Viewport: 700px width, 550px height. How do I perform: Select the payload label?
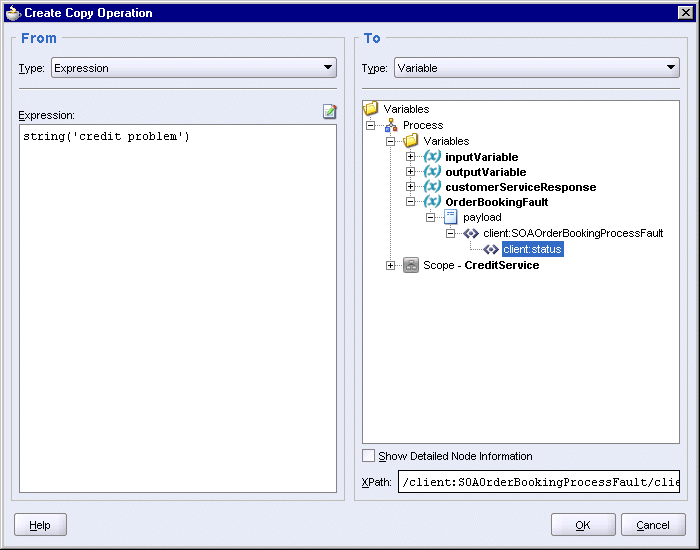point(482,217)
